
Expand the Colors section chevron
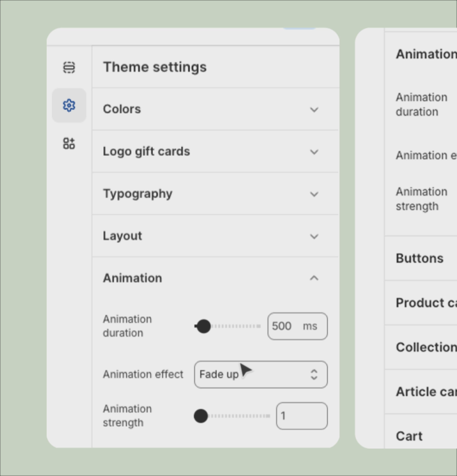tap(314, 110)
